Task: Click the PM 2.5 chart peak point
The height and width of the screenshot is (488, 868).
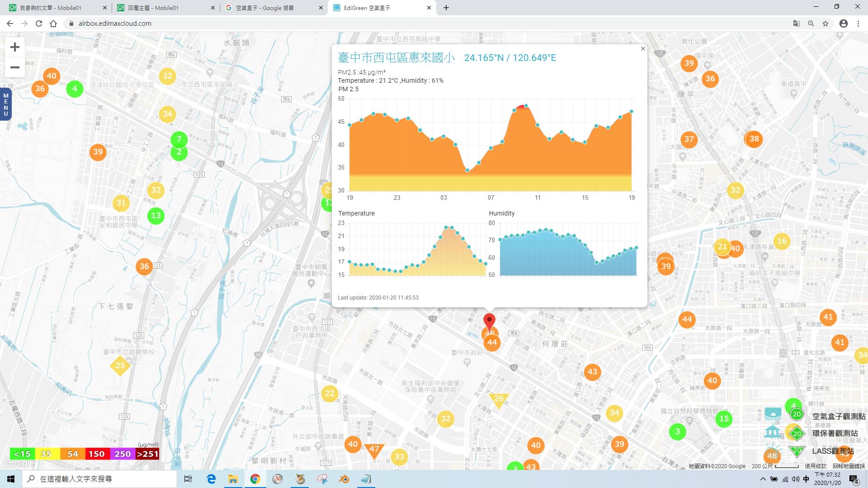Action: (x=526, y=106)
